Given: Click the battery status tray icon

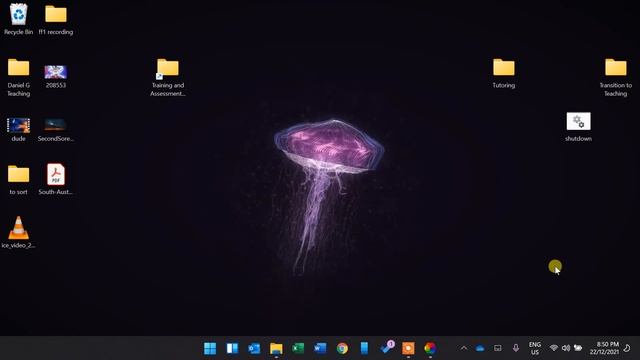Looking at the screenshot, I should click(x=578, y=348).
